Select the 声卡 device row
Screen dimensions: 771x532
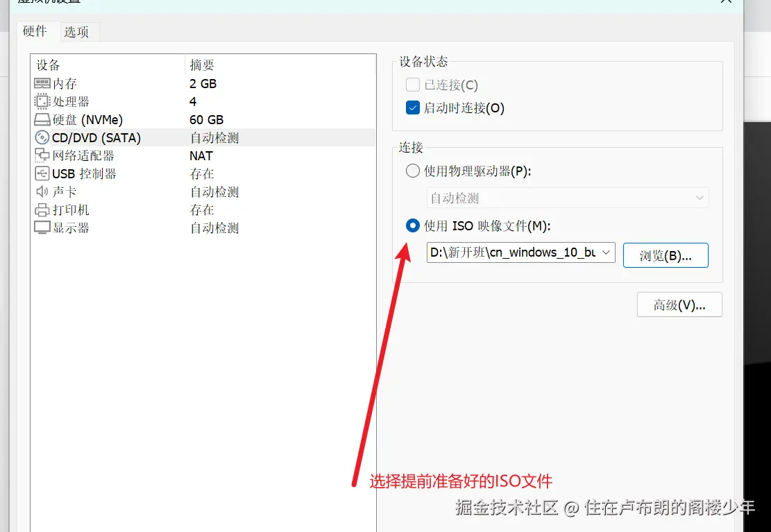click(x=203, y=191)
